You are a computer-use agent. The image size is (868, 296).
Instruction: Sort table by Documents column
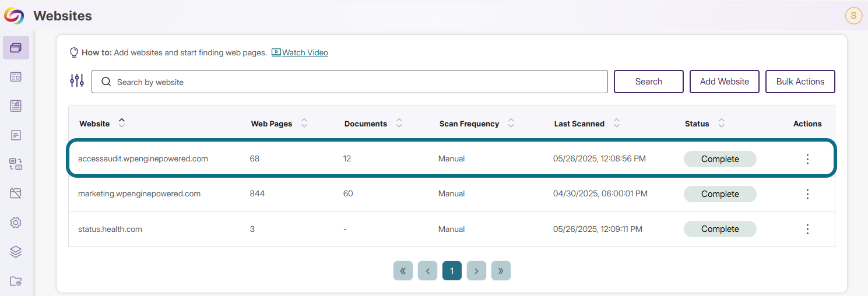(x=399, y=123)
